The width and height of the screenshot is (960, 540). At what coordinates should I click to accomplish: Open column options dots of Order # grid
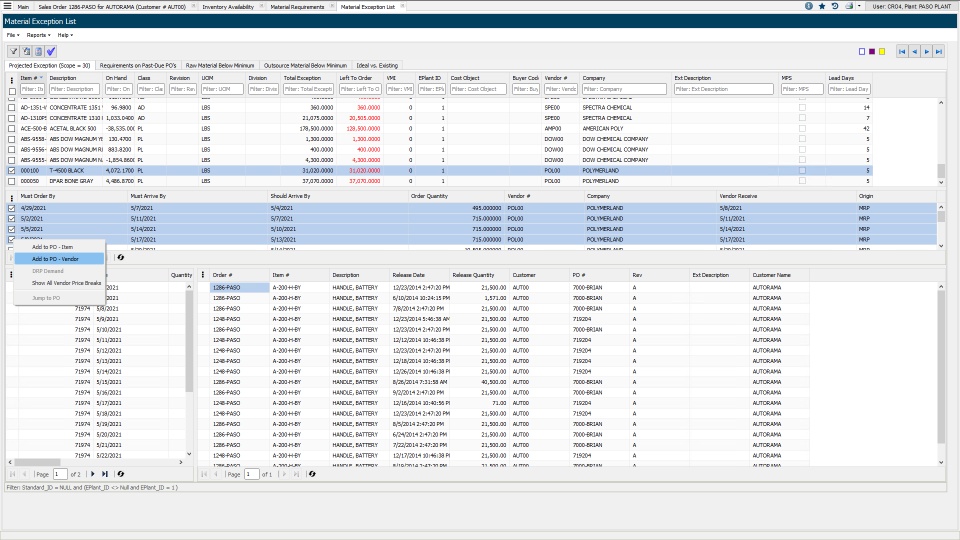[x=203, y=275]
